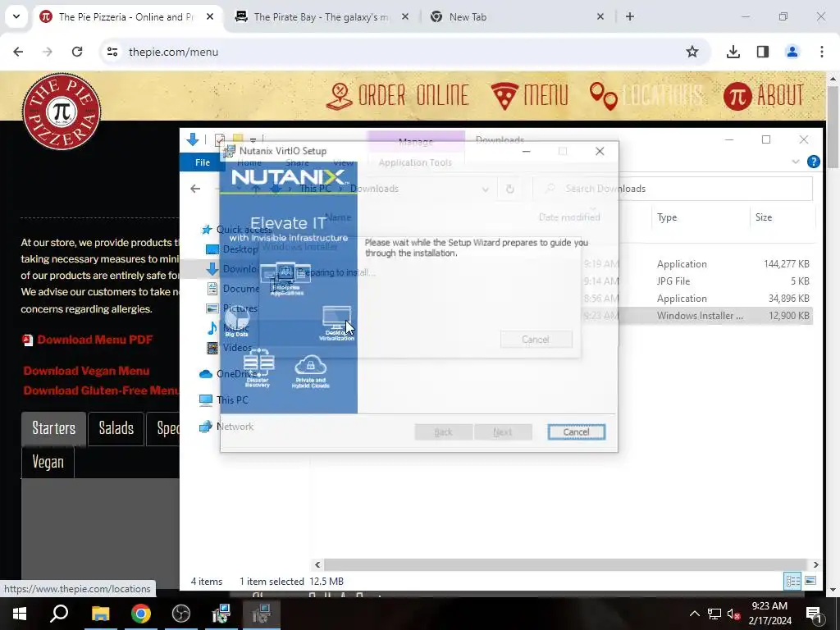
Task: Click the webpage vertical scrollbar thumb
Action: [833, 127]
